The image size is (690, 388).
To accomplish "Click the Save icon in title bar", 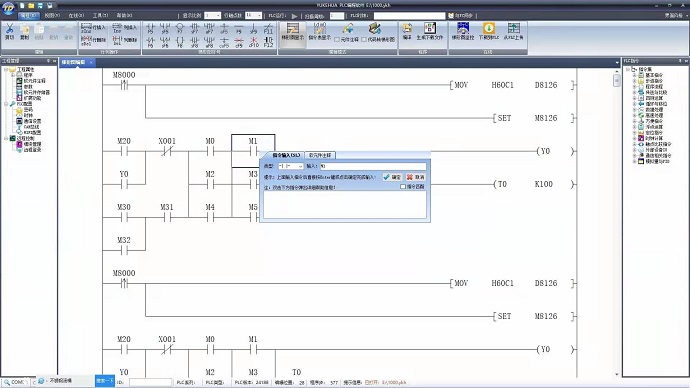I will point(40,6).
